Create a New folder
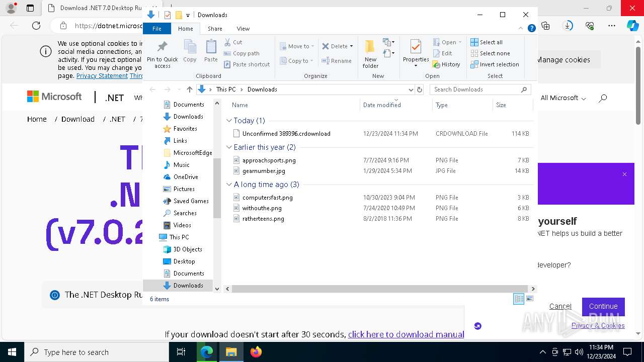This screenshot has width=644, height=362. 370,53
